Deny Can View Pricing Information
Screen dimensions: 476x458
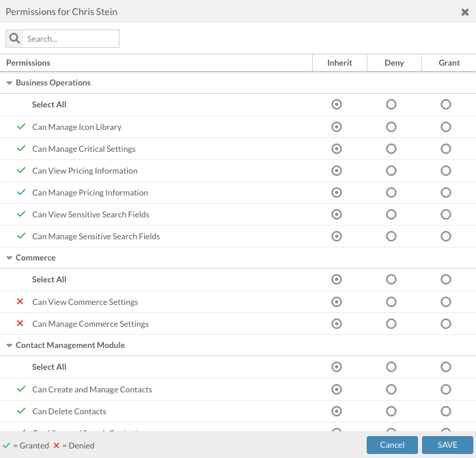(391, 170)
